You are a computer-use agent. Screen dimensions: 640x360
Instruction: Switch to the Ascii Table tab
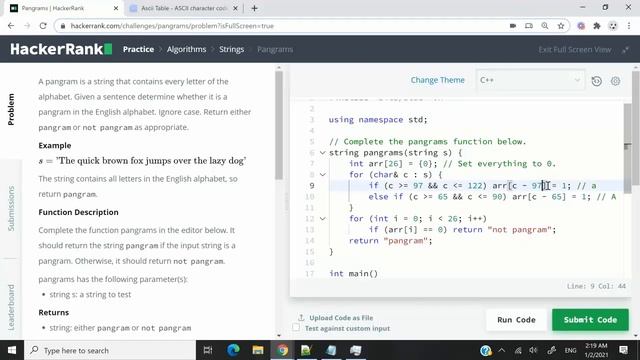pyautogui.click(x=184, y=8)
